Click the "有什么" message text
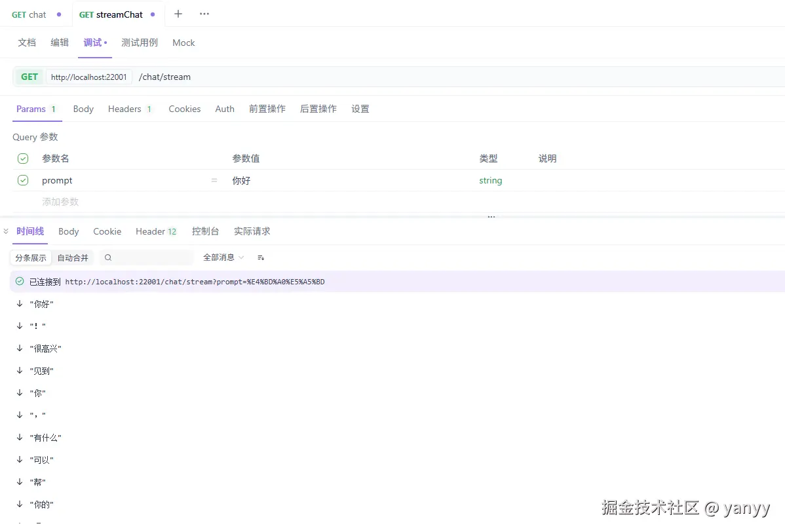 point(46,438)
